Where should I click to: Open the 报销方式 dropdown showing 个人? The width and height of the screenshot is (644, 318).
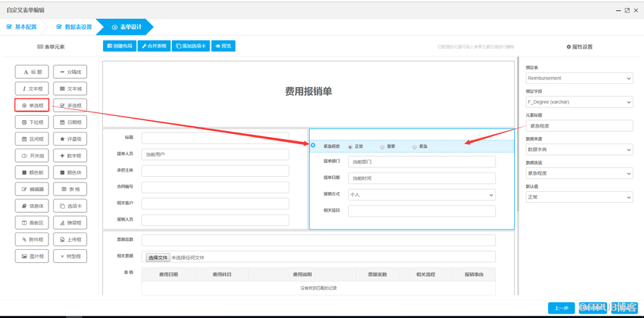coord(421,195)
